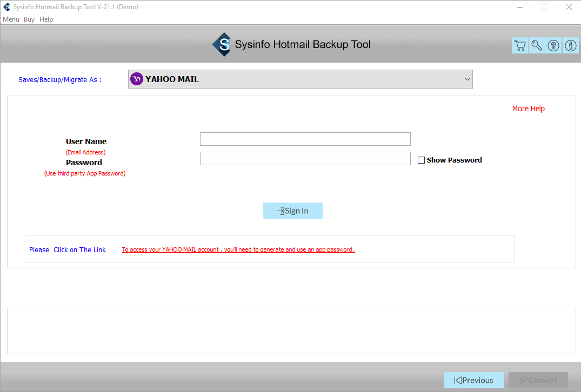The height and width of the screenshot is (392, 581).
Task: Click the info about icon
Action: pyautogui.click(x=571, y=45)
